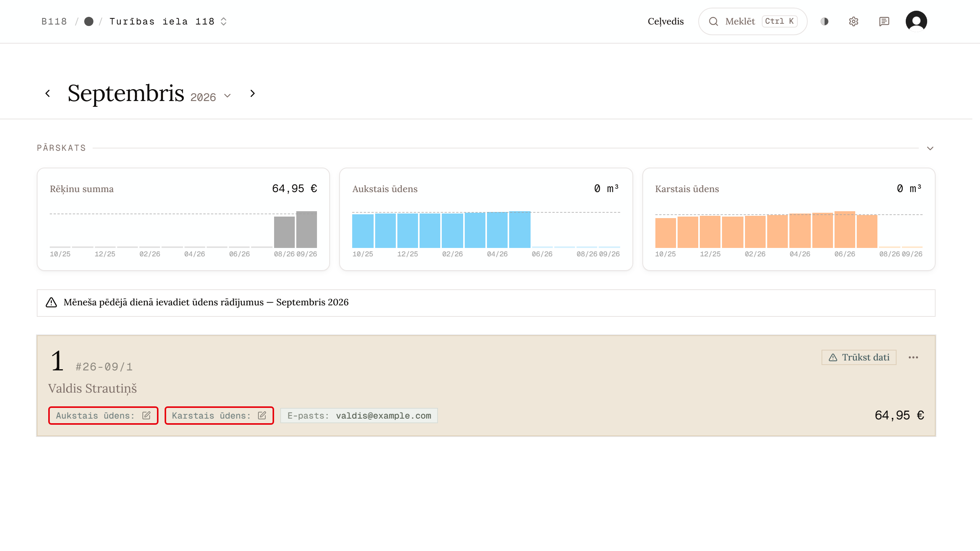Open the Turības iela 118 property switcher
Viewport: 980px width, 551px height.
click(168, 21)
